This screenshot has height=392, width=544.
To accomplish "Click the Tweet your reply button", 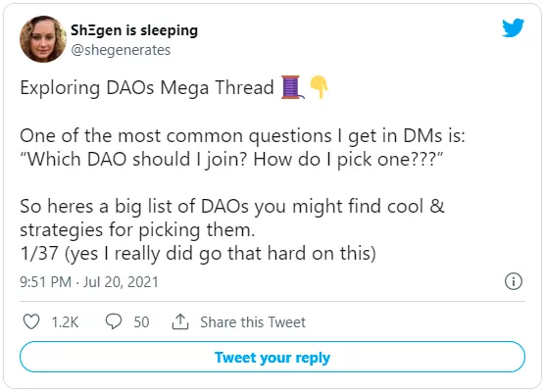I will tap(272, 357).
